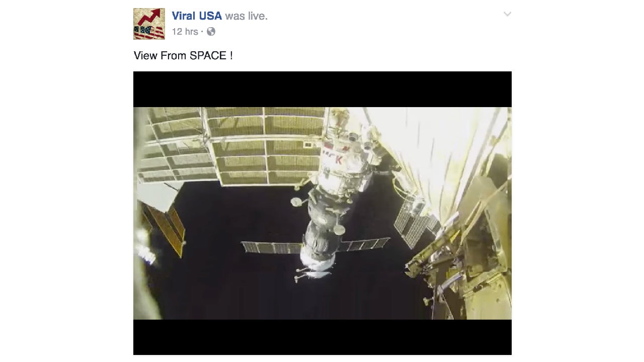Click the video's top black letterbox bar
The image size is (644, 362).
(x=323, y=89)
